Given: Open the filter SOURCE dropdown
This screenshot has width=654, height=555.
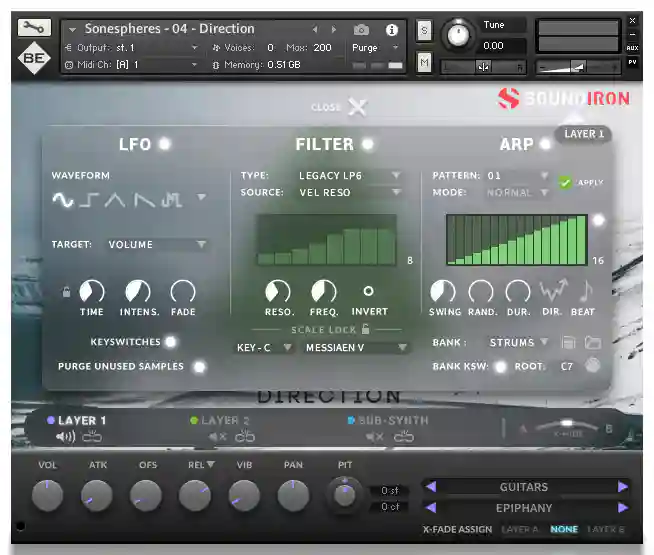Looking at the screenshot, I should pos(350,192).
